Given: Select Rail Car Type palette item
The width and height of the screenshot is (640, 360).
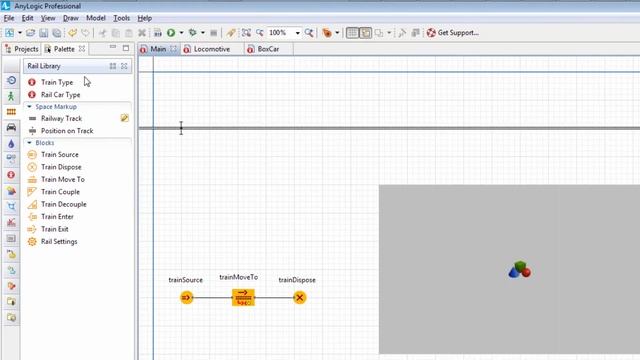Looking at the screenshot, I should [x=54, y=95].
